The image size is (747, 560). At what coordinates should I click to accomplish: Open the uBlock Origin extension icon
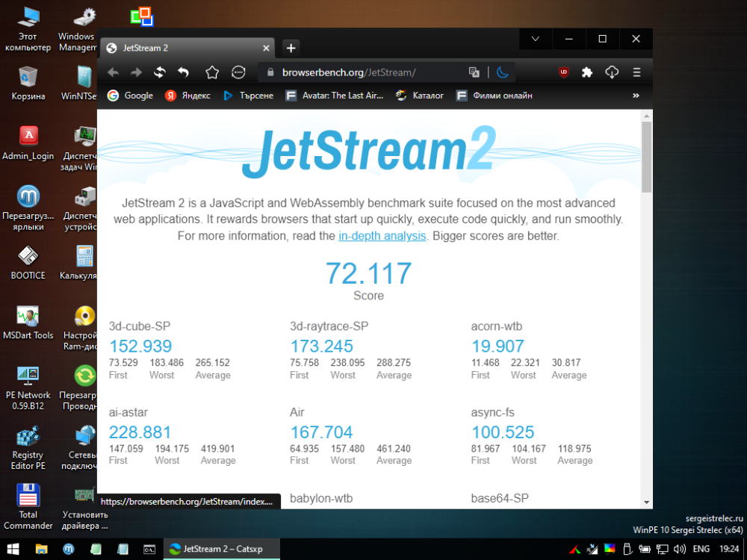(563, 72)
